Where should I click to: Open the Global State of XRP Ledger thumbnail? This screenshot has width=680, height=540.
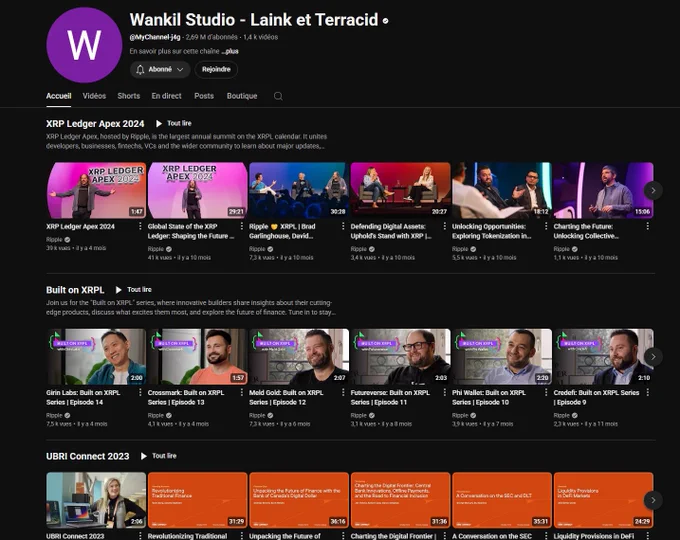point(197,190)
